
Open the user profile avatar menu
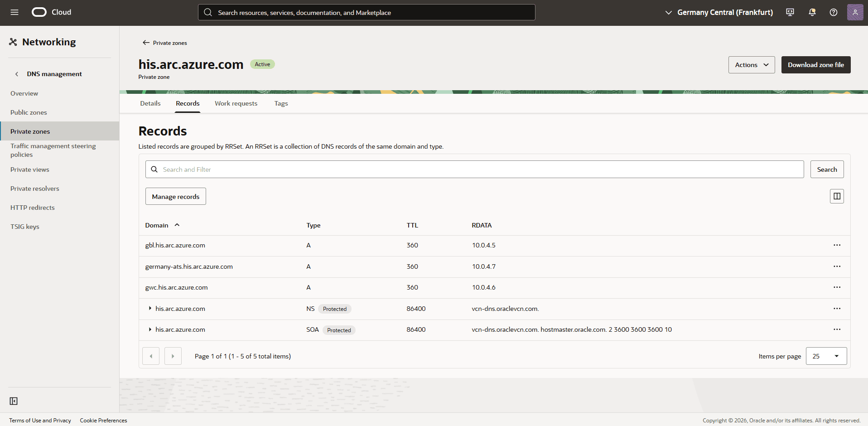pos(855,12)
